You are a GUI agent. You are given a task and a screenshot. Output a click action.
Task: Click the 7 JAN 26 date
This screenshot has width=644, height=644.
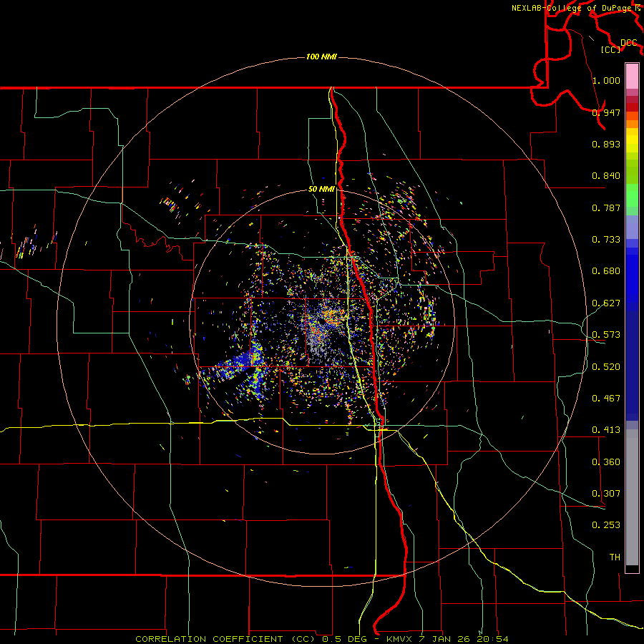click(x=444, y=639)
